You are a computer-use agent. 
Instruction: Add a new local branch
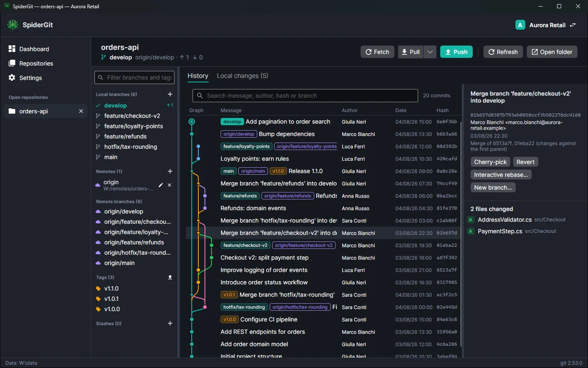click(x=170, y=94)
